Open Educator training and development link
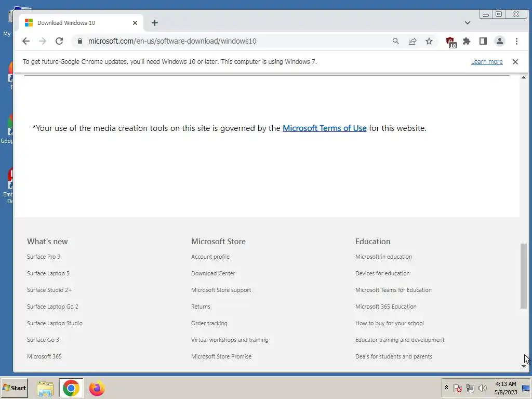 pyautogui.click(x=400, y=340)
